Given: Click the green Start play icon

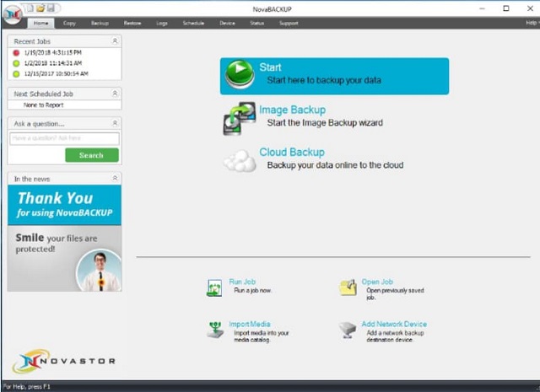Looking at the screenshot, I should click(x=240, y=74).
